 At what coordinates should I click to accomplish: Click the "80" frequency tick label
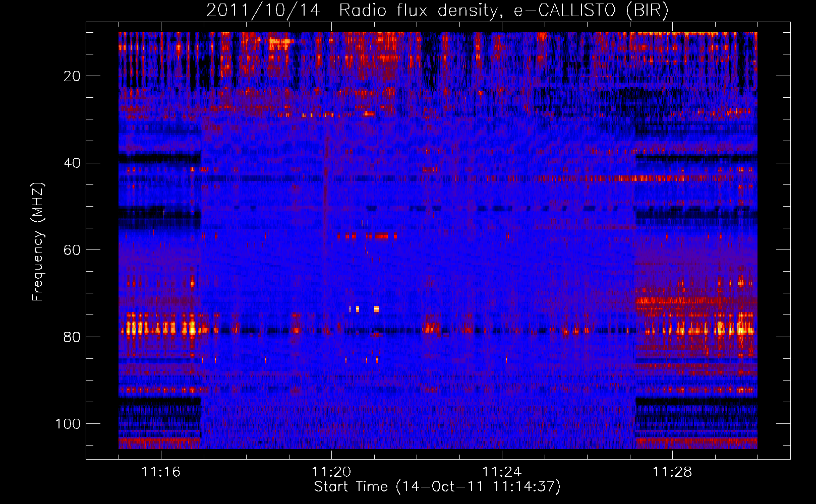(72, 337)
